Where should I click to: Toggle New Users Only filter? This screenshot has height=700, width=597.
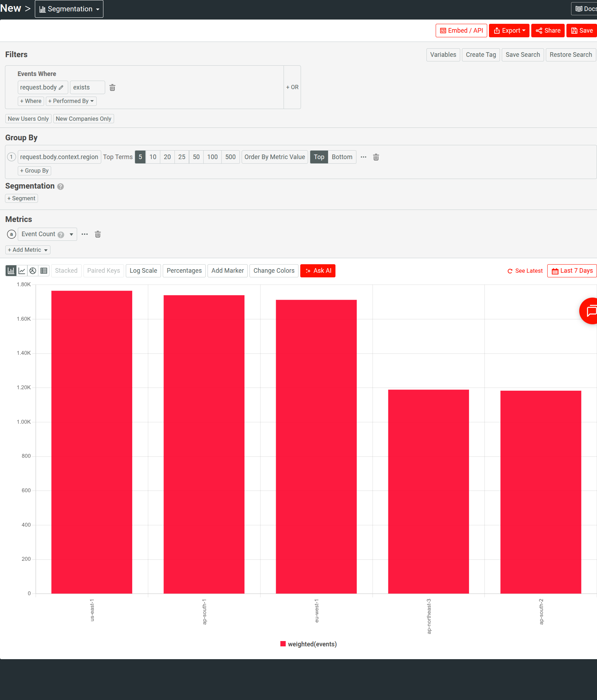point(28,119)
